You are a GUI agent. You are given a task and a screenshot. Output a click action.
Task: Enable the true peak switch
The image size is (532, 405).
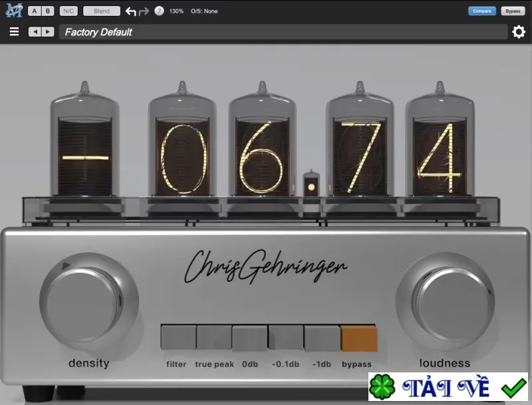pyautogui.click(x=214, y=337)
